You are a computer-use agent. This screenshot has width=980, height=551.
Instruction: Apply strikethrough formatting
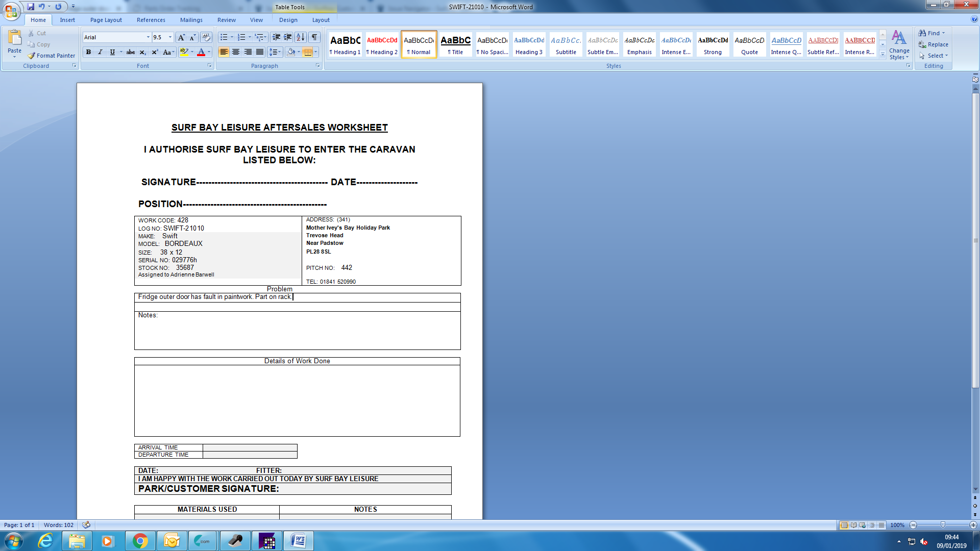point(131,52)
